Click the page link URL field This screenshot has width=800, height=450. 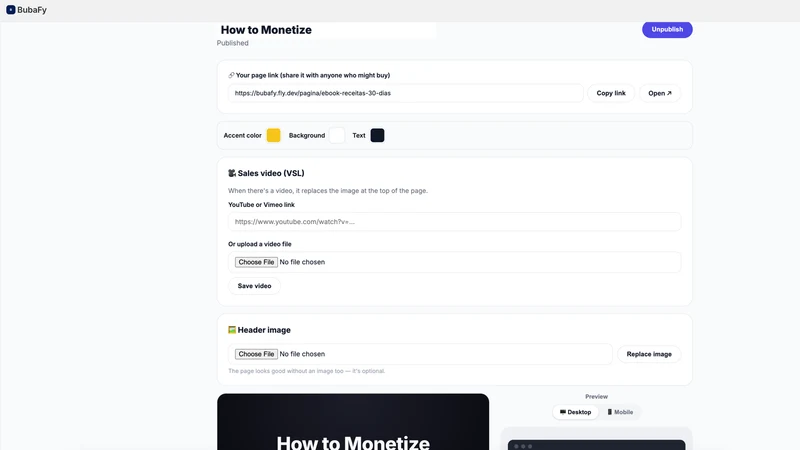pyautogui.click(x=406, y=93)
